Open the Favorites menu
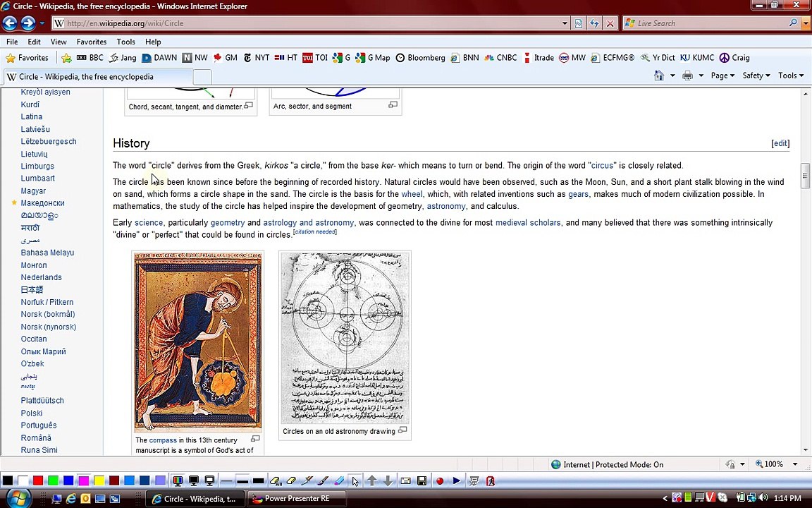812x508 pixels. coord(92,42)
